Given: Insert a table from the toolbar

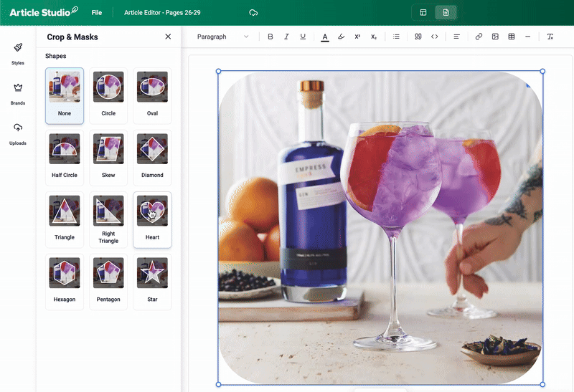Looking at the screenshot, I should (x=512, y=37).
